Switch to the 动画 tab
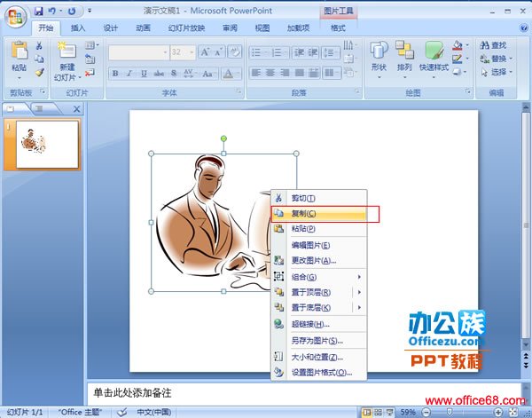The width and height of the screenshot is (532, 418). 143,28
